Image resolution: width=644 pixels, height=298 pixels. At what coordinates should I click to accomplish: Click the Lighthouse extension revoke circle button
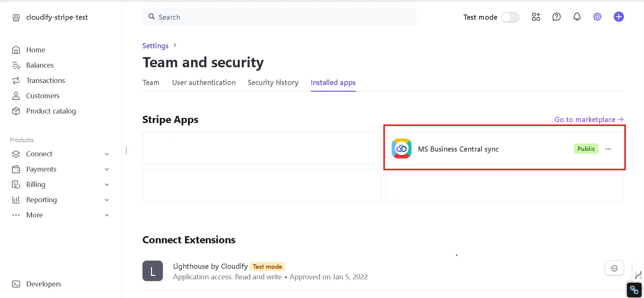[614, 268]
